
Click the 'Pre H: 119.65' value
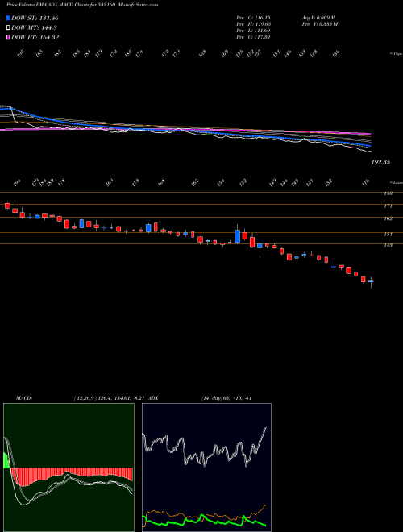(x=253, y=24)
